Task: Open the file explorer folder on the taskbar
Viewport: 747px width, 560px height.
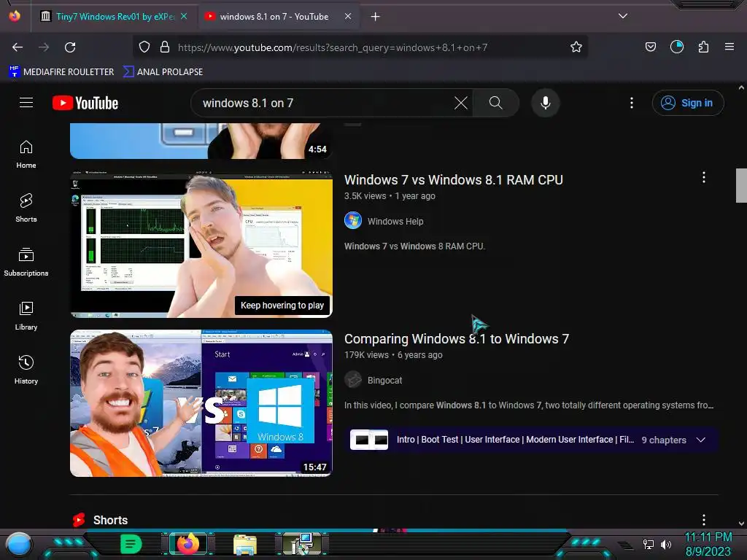Action: coord(245,545)
